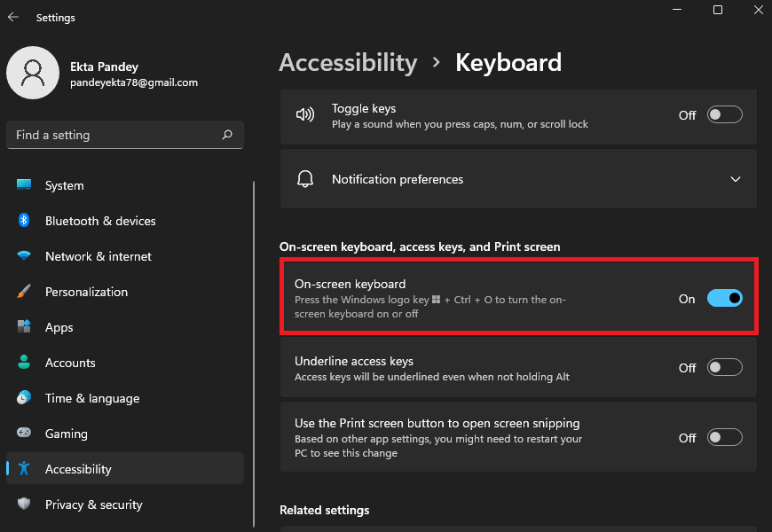Enable the Toggle keys switch
The width and height of the screenshot is (772, 532).
pos(724,115)
